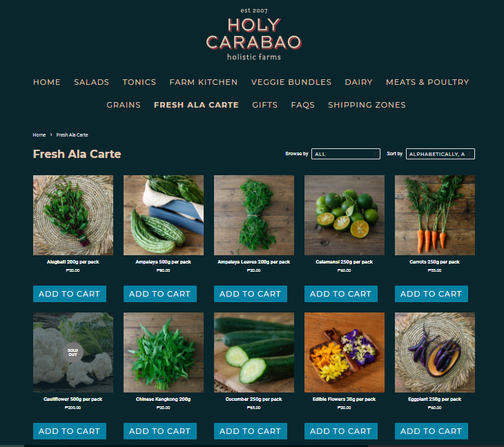The width and height of the screenshot is (504, 447).
Task: Add Eggplant 250g to cart
Action: 432,431
